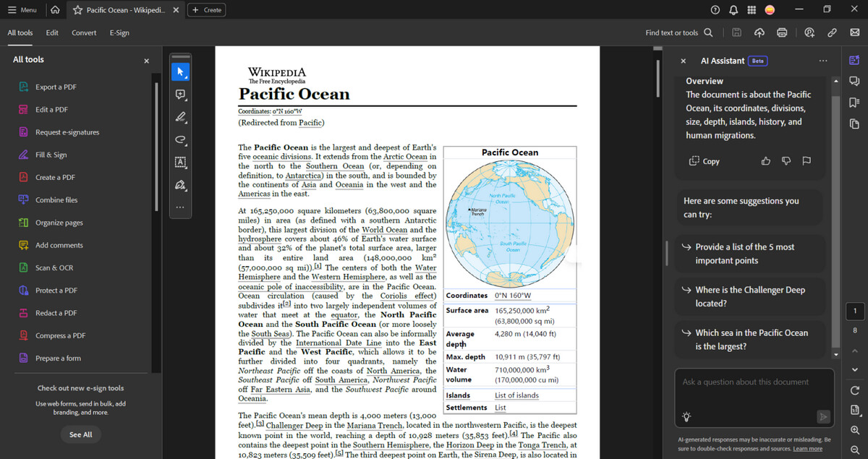Viewport: 868px width, 459px height.
Task: Select the lasso drawing tool
Action: 180,140
